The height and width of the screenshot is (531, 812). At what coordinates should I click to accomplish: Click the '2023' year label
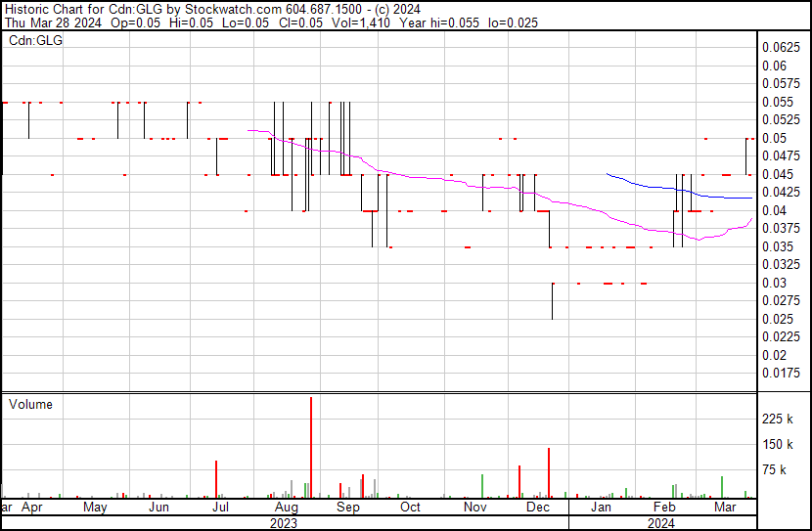point(284,523)
